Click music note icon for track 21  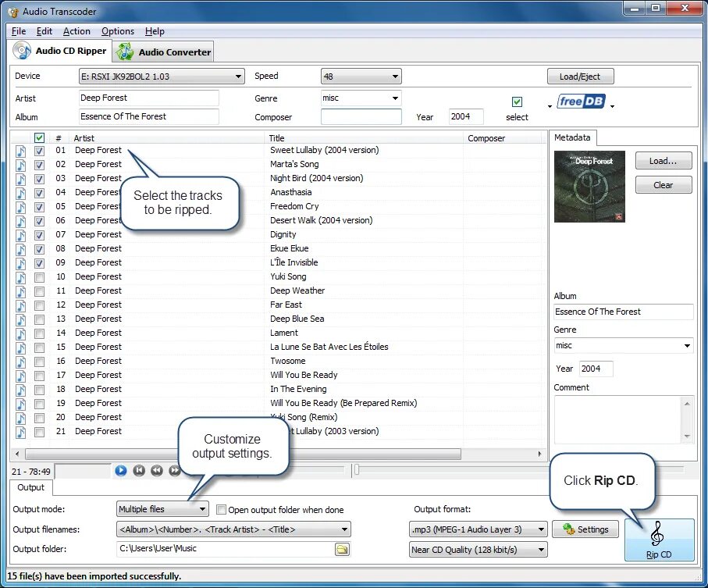click(x=21, y=432)
